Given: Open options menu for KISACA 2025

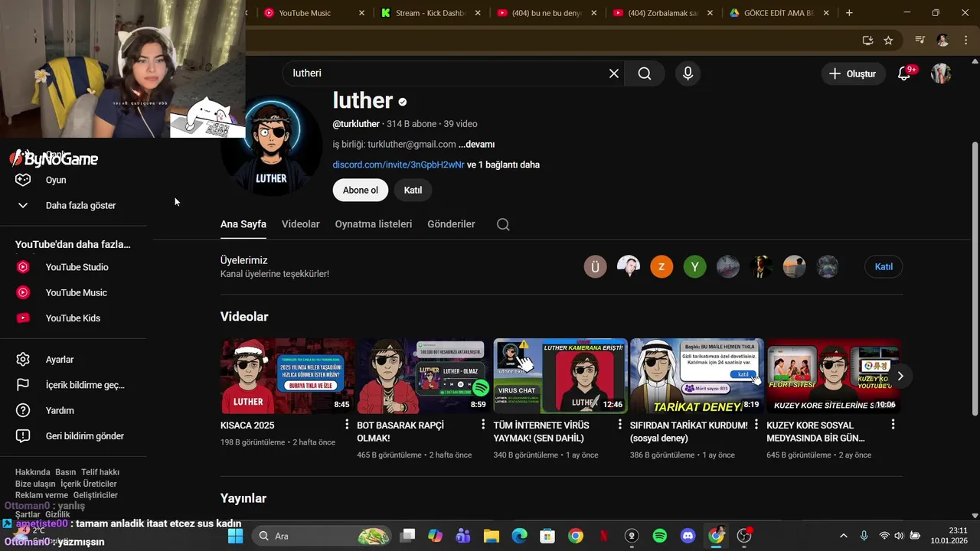Looking at the screenshot, I should coord(347,425).
